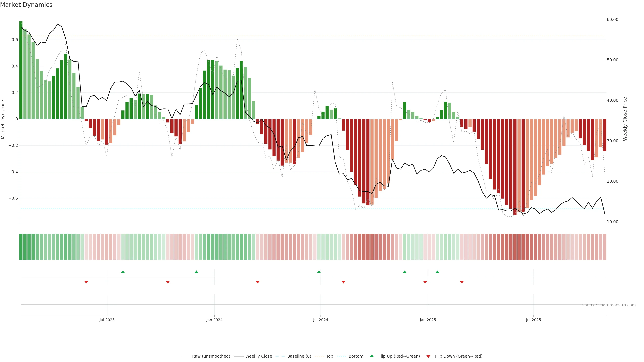Click the Flip Down red triangle legend icon
644x362 pixels.
click(x=428, y=356)
